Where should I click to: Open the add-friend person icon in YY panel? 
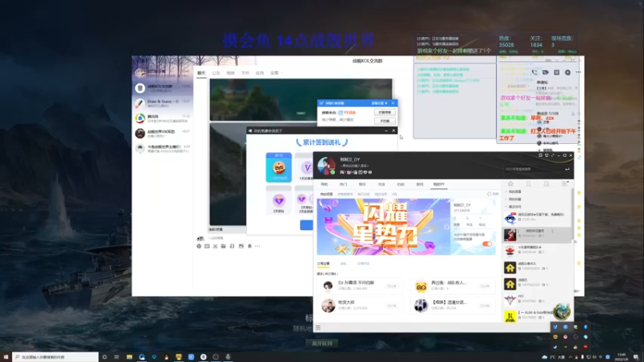pos(547,184)
